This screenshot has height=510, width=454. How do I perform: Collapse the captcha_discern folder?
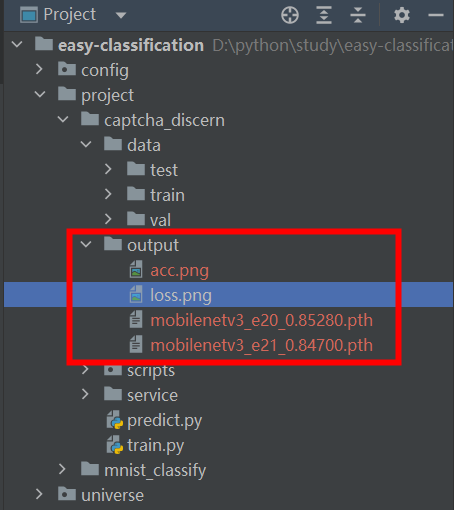[x=63, y=120]
